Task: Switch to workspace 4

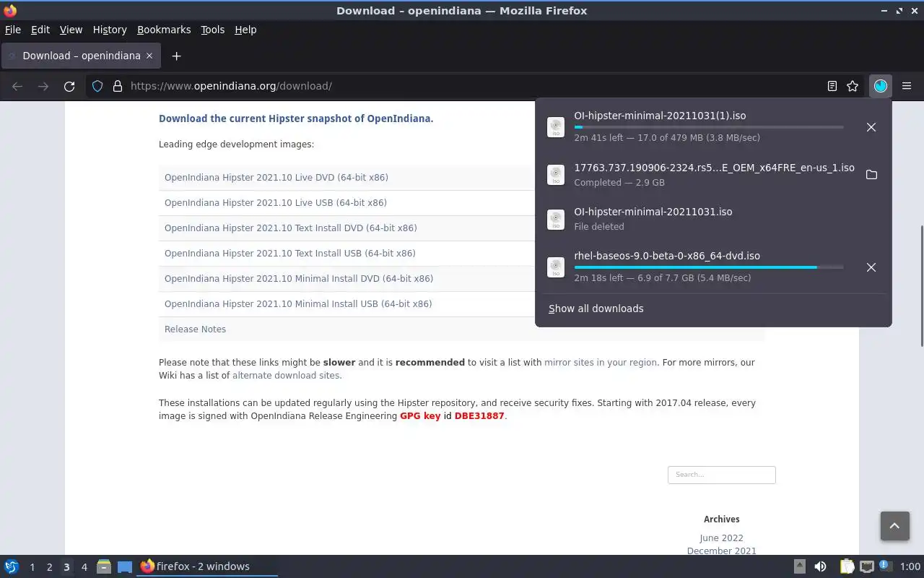Action: [84, 567]
